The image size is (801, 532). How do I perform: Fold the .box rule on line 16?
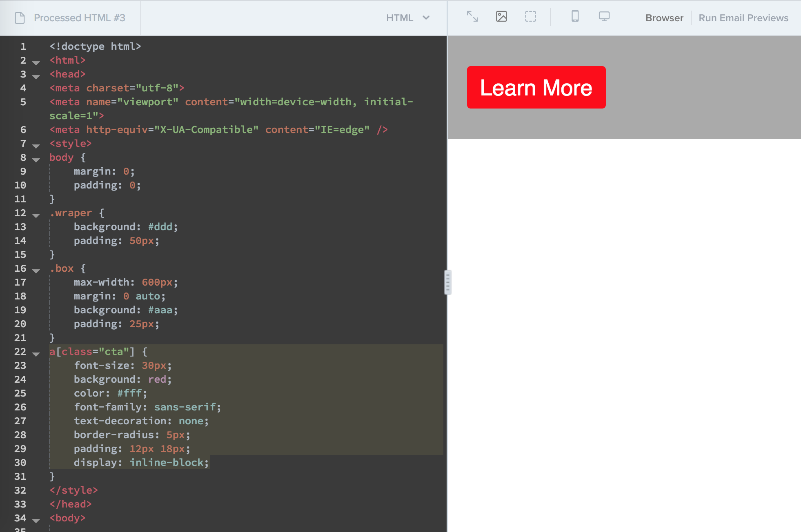pos(36,271)
